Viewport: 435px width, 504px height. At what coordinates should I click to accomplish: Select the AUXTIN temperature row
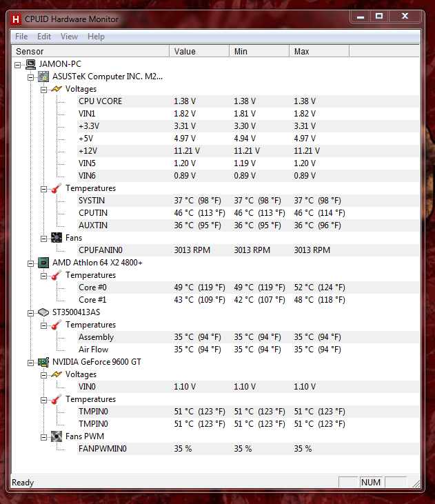[x=248, y=225]
